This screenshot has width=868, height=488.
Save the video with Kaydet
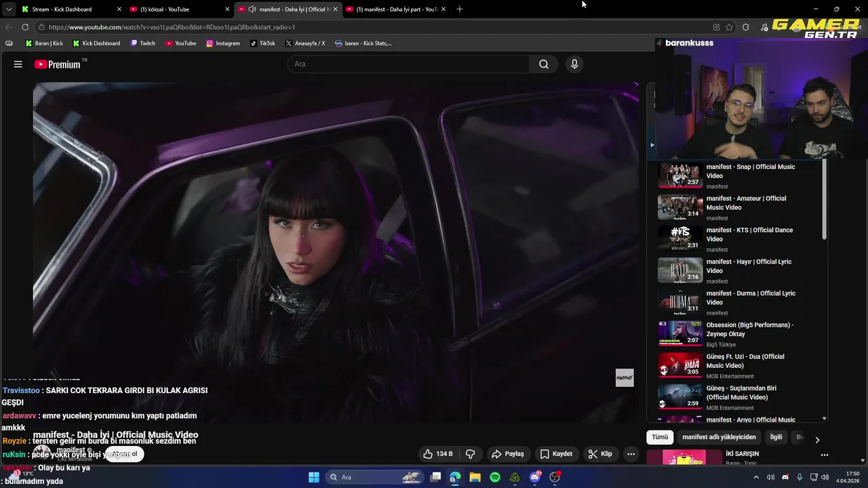[556, 454]
